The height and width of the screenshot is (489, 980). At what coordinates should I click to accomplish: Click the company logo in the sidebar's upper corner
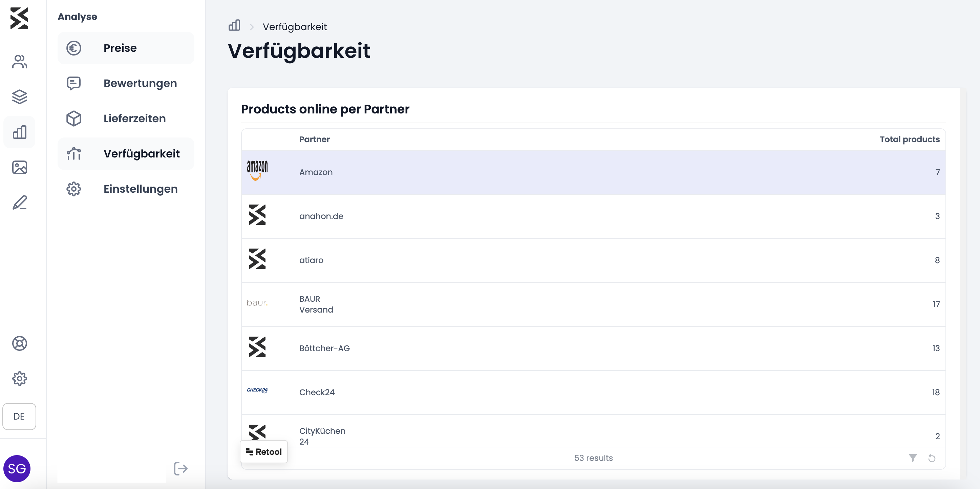pyautogui.click(x=19, y=18)
